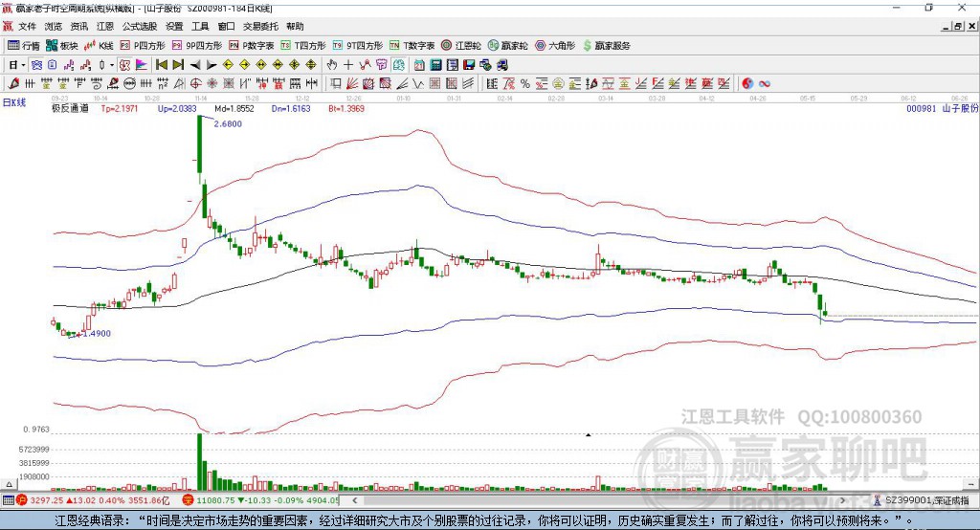Select the red pencil drawing tool

[13, 84]
